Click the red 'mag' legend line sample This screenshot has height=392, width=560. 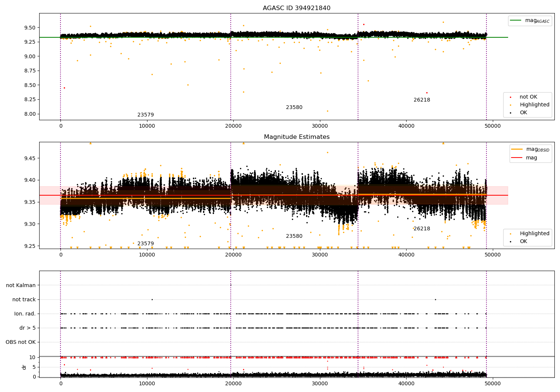tap(517, 158)
